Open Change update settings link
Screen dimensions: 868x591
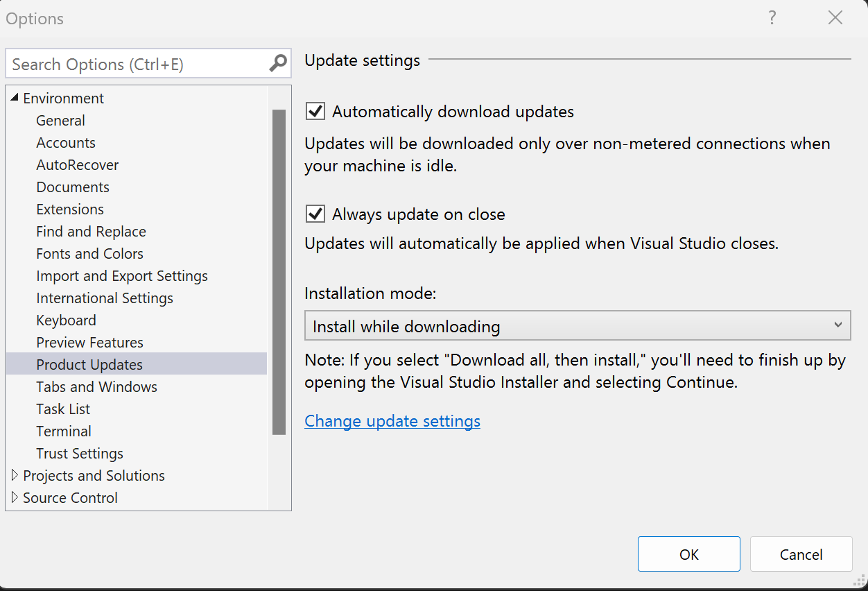pyautogui.click(x=392, y=420)
